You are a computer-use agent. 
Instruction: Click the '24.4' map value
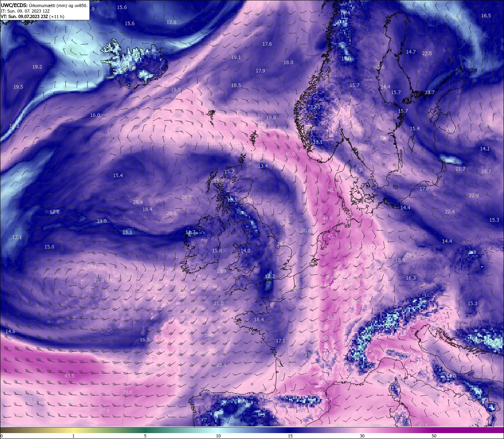tap(385, 87)
